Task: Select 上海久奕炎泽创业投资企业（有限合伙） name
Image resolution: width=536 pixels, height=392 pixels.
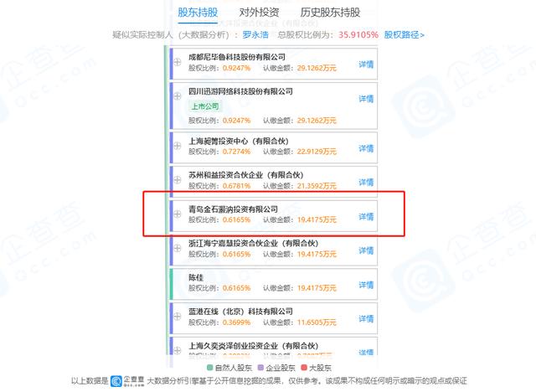Action: pos(253,346)
